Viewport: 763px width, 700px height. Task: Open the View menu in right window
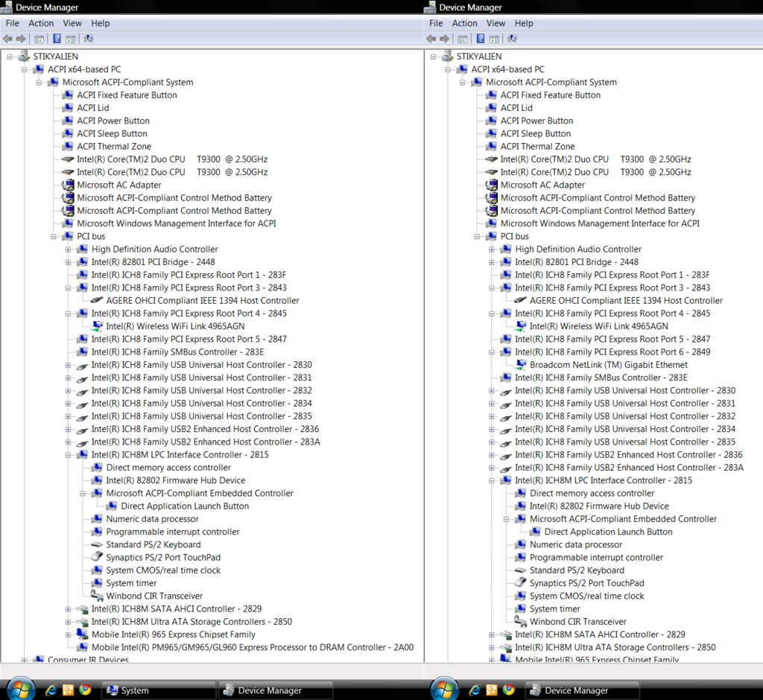[496, 23]
